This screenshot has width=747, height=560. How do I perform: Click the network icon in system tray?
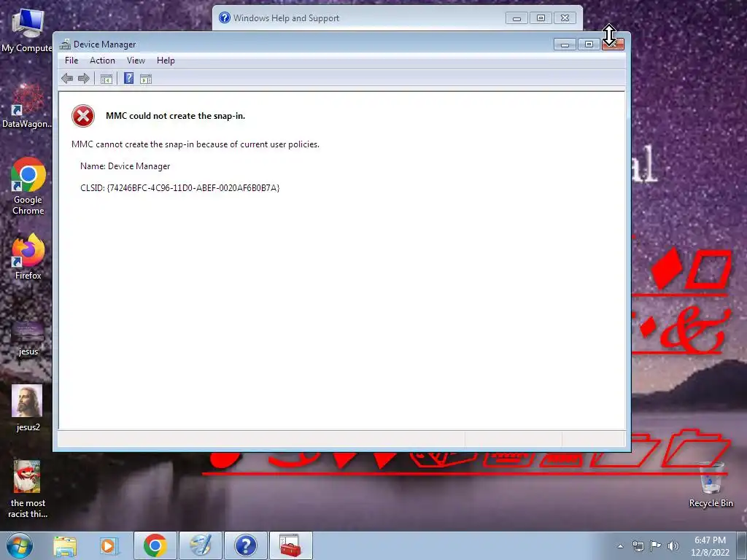coord(638,546)
